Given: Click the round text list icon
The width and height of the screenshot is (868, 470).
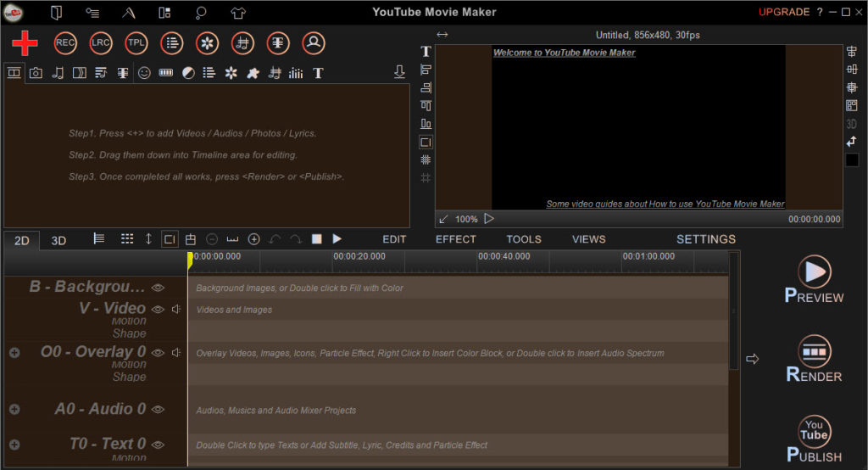Looking at the screenshot, I should tap(171, 42).
